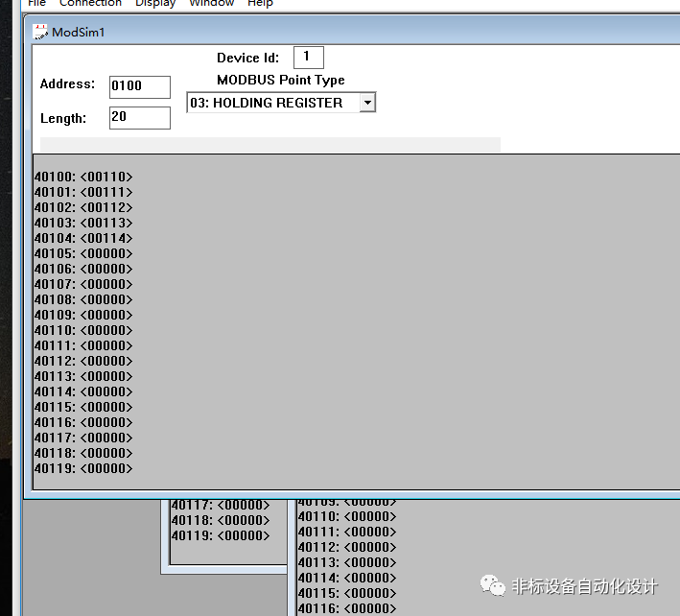The image size is (680, 616).
Task: Click the Address input field showing 0100
Action: coord(140,87)
